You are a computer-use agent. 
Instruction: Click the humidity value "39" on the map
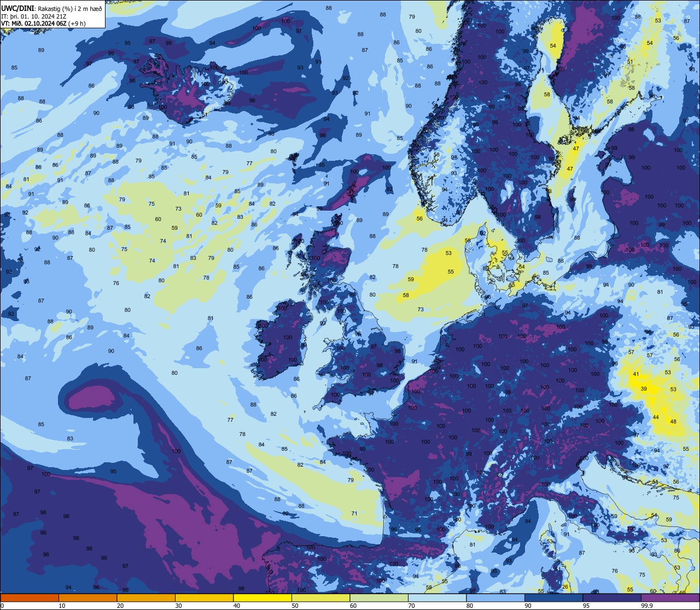[x=644, y=389]
